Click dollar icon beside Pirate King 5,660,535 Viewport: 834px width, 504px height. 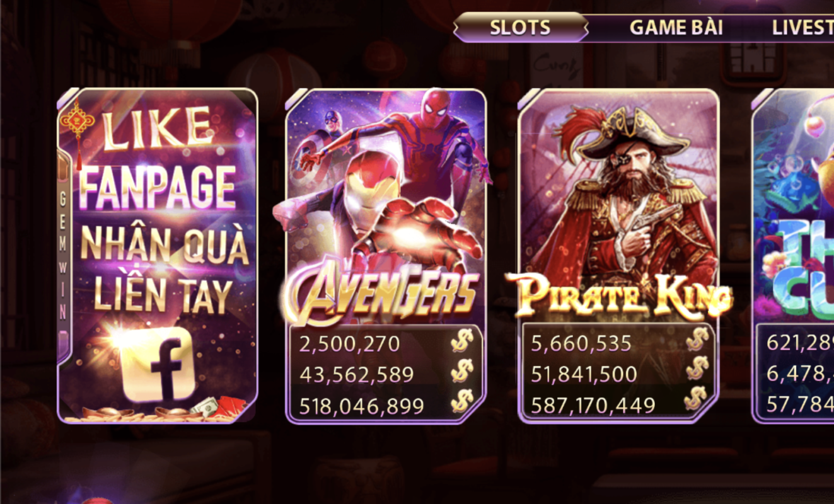(696, 341)
